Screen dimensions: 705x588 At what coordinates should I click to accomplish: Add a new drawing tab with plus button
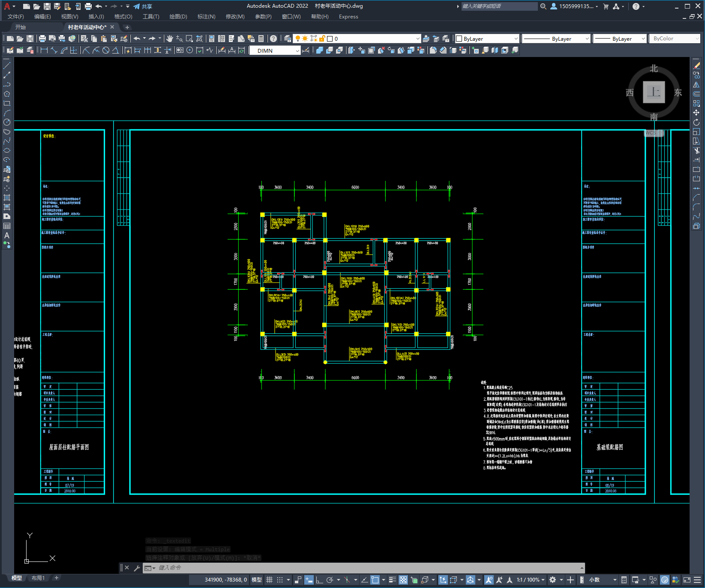point(127,27)
